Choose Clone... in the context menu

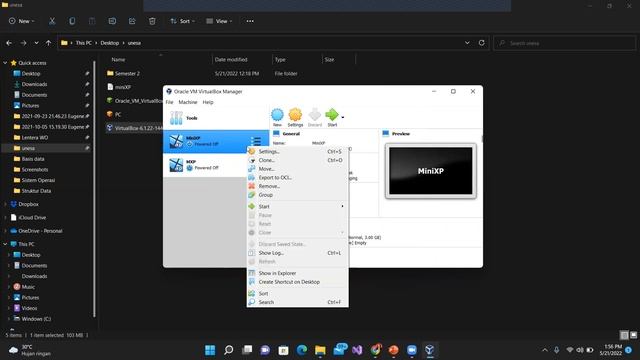point(297,160)
